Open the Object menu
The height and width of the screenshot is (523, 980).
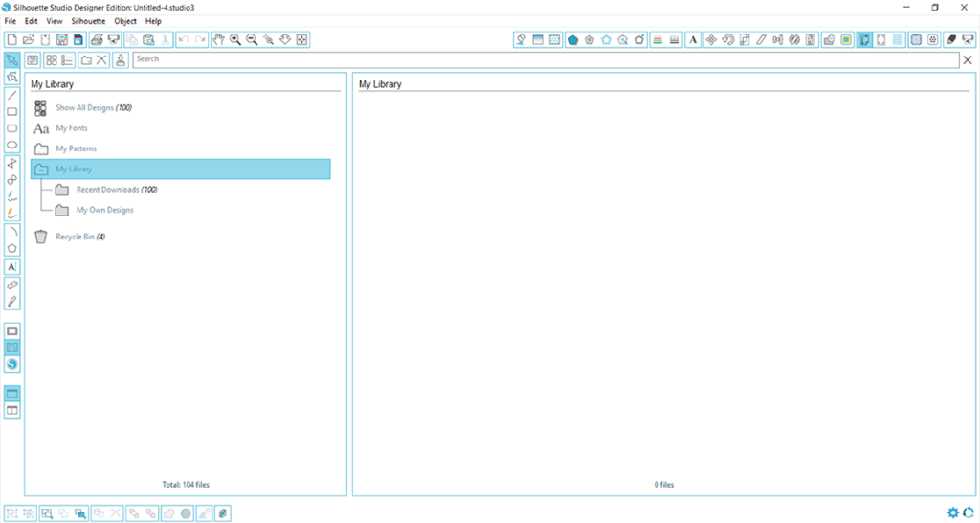point(125,21)
